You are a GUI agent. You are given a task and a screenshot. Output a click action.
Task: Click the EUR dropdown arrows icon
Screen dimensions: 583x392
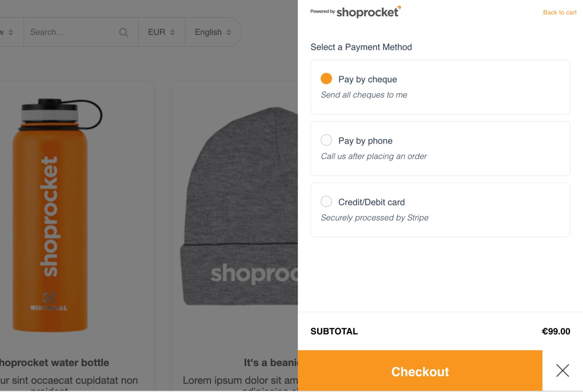click(x=172, y=32)
